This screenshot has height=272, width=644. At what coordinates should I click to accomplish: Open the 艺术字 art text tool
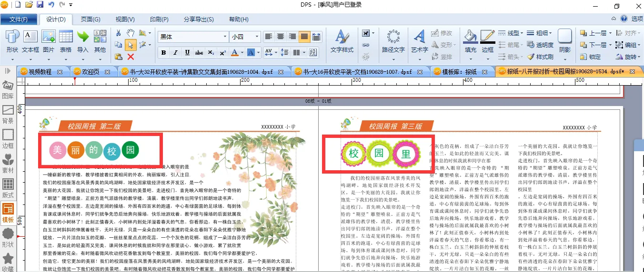[x=419, y=42]
